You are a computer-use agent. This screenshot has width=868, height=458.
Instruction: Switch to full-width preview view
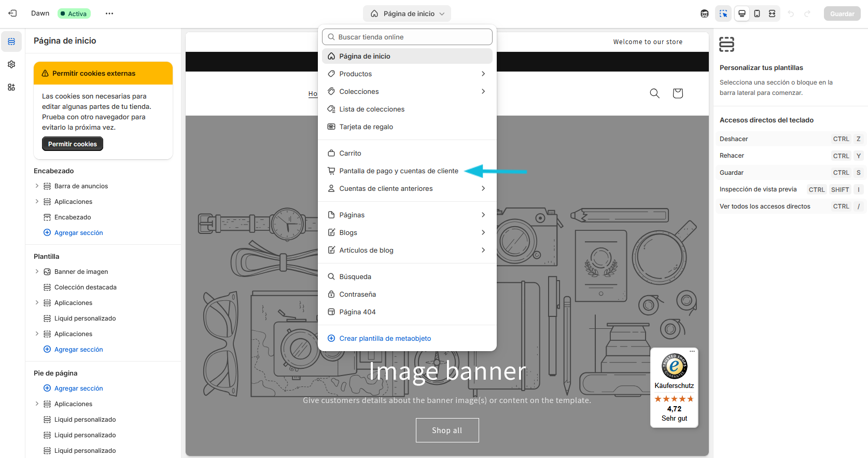[772, 13]
